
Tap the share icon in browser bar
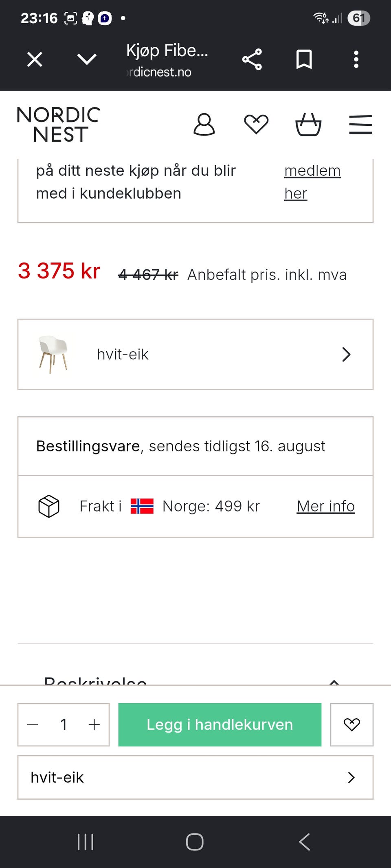point(252,59)
